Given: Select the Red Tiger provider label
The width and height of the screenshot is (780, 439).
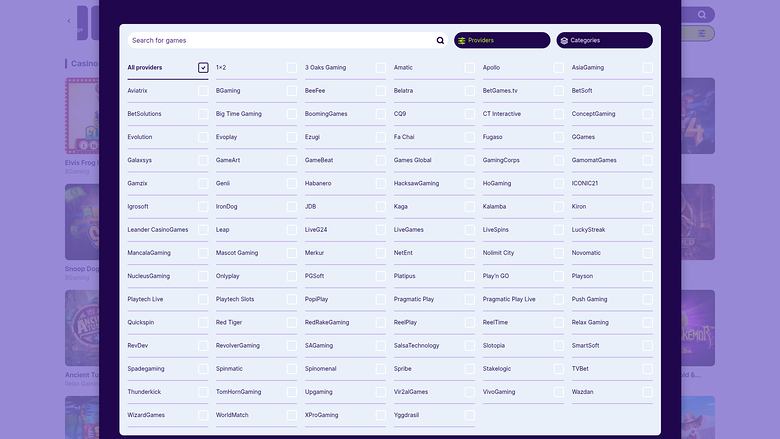Looking at the screenshot, I should (229, 322).
